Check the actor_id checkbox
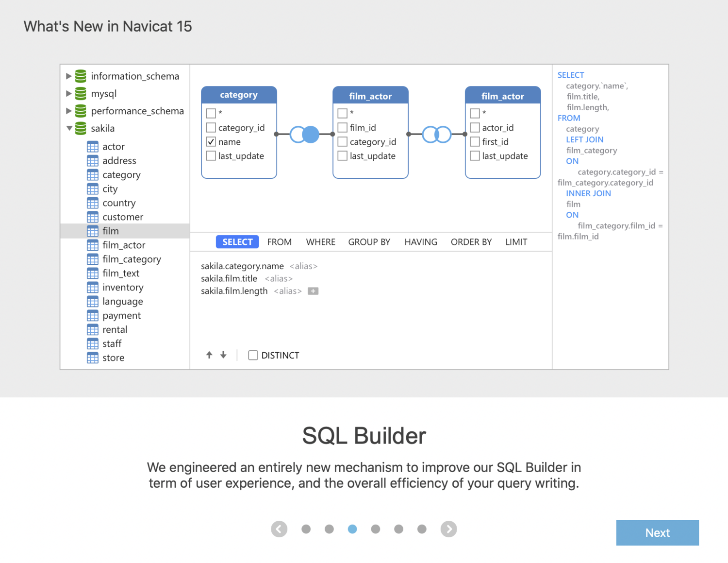The image size is (728, 563). tap(475, 127)
